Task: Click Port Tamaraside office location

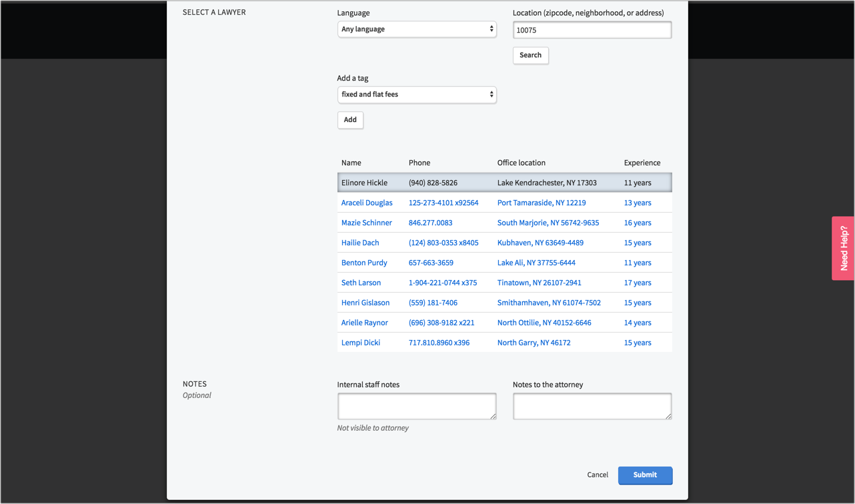Action: (x=542, y=203)
